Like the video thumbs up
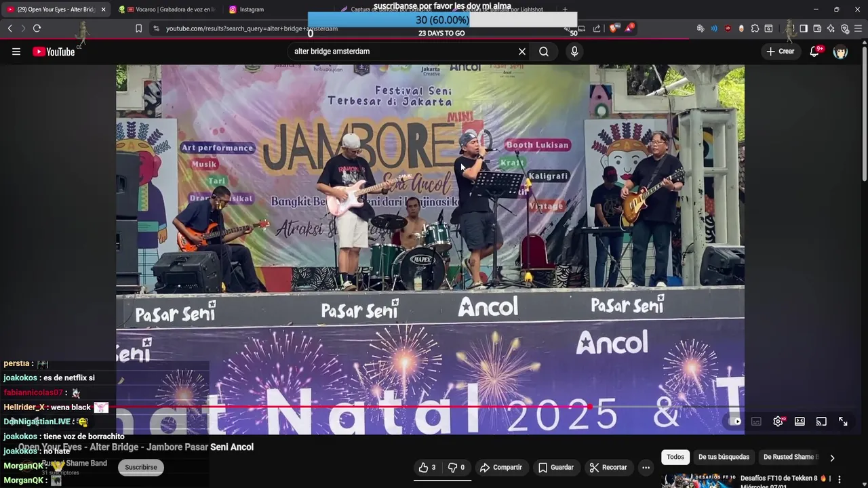This screenshot has height=488, width=868. pos(427,468)
